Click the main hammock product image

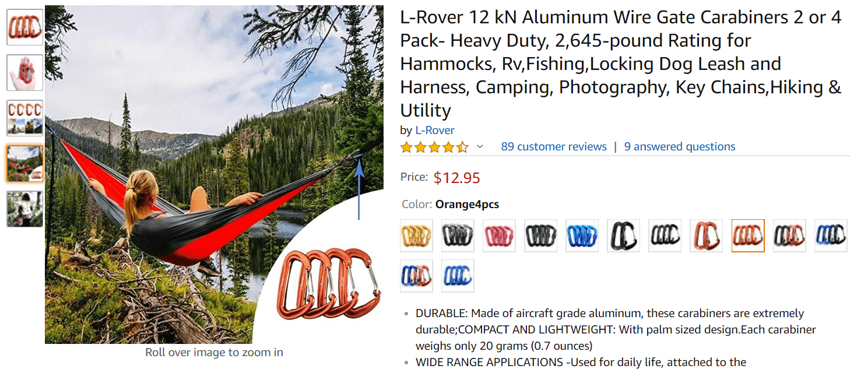point(214,174)
